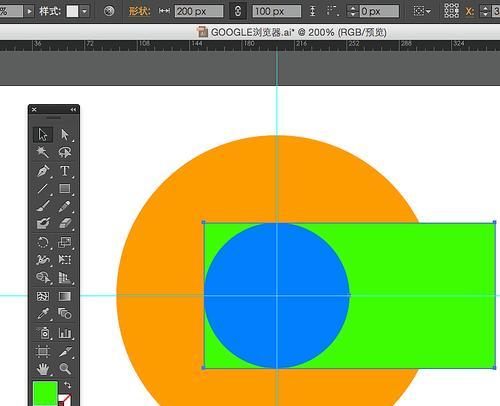500x406 pixels.
Task: Select the Artboard tool
Action: coord(43,351)
